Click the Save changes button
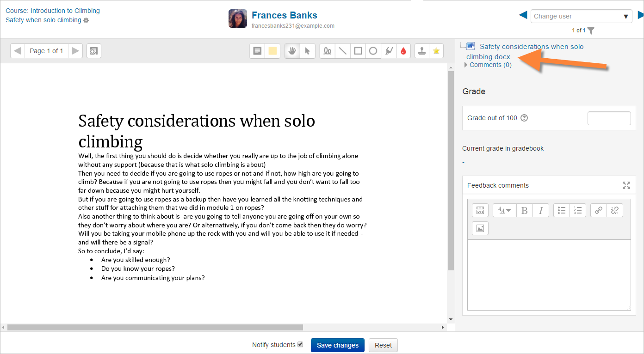Screen dimensions: 644x354 point(338,345)
